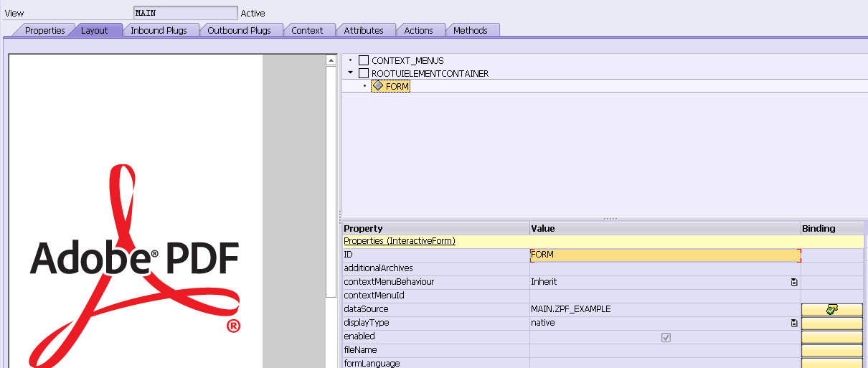This screenshot has width=868, height=368.
Task: Click the Binding column header
Action: pos(832,228)
